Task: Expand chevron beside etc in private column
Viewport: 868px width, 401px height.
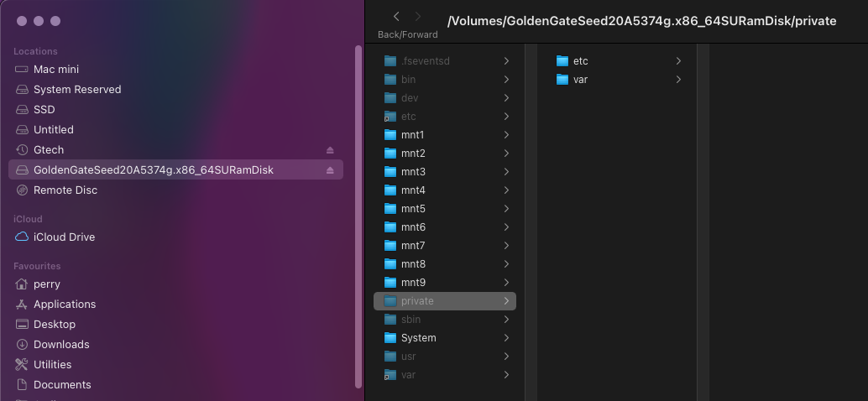Action: coord(678,61)
